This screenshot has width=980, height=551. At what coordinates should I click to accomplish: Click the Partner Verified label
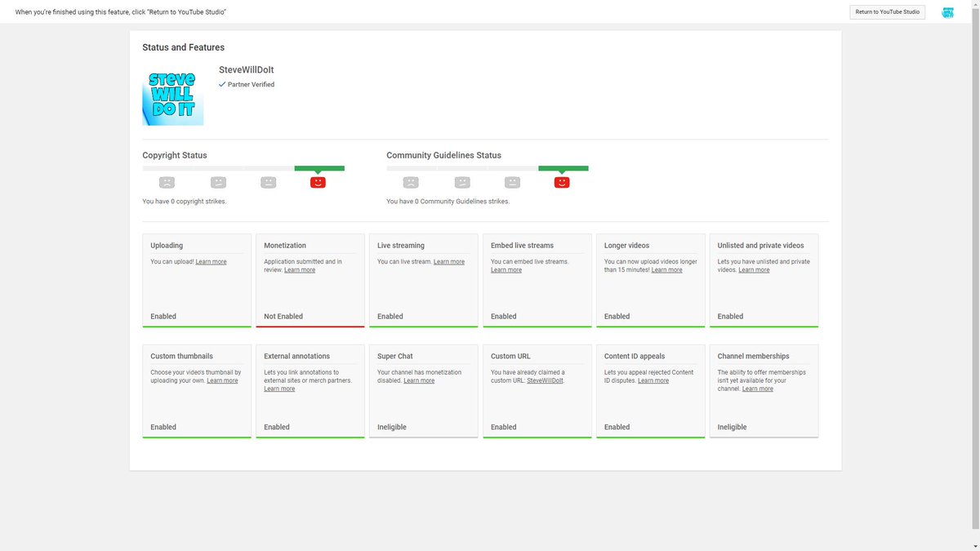[251, 85]
